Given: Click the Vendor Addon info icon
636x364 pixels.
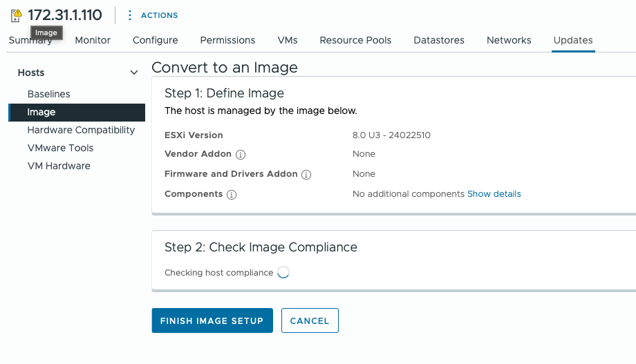Looking at the screenshot, I should point(241,155).
